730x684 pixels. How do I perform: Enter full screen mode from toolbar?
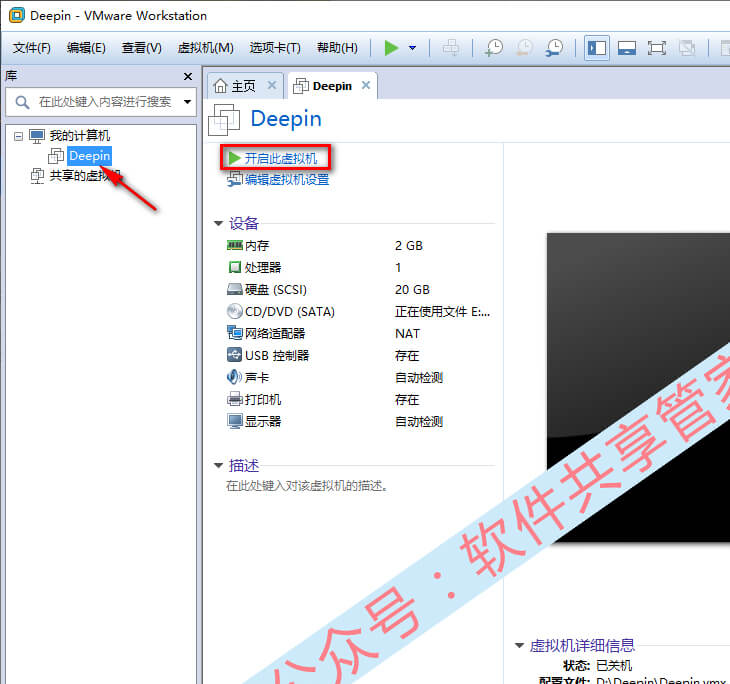pyautogui.click(x=656, y=48)
